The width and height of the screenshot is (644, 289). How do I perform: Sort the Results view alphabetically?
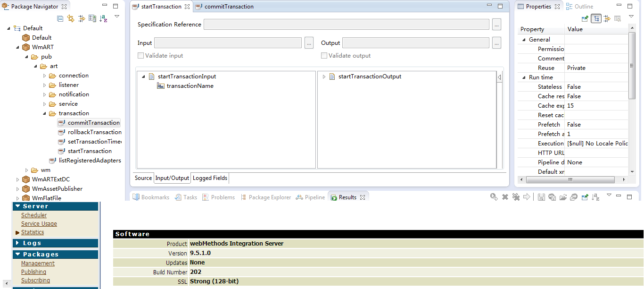[x=595, y=197]
